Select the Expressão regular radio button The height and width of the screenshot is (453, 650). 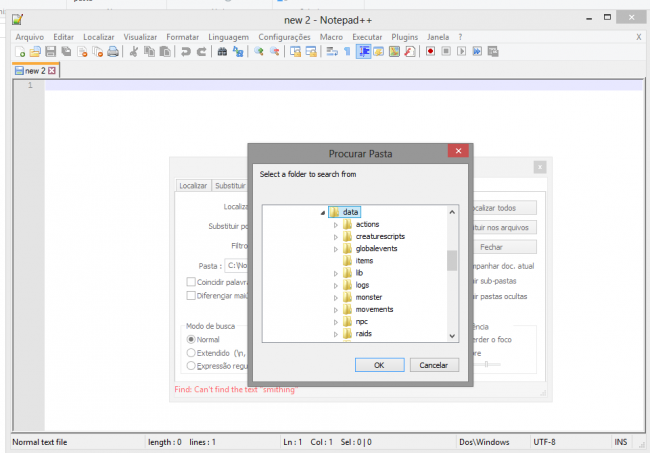click(x=191, y=366)
